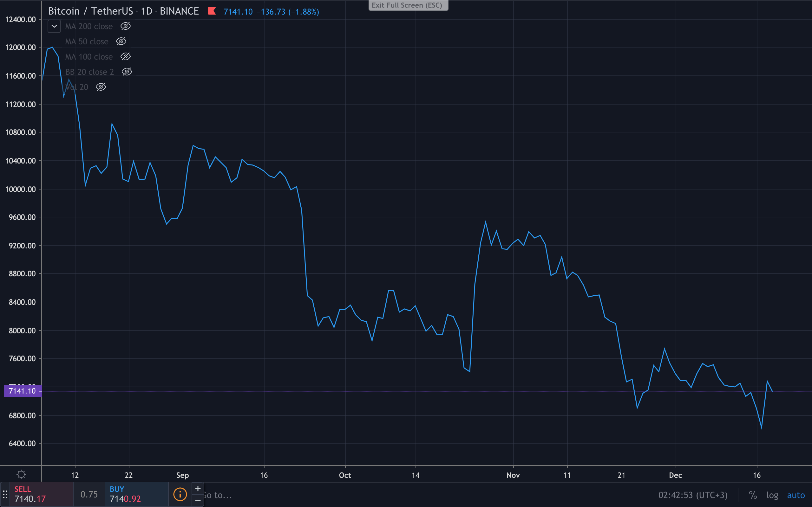Collapse the indicator legend chevron
Screen dimensions: 812x507
54,26
